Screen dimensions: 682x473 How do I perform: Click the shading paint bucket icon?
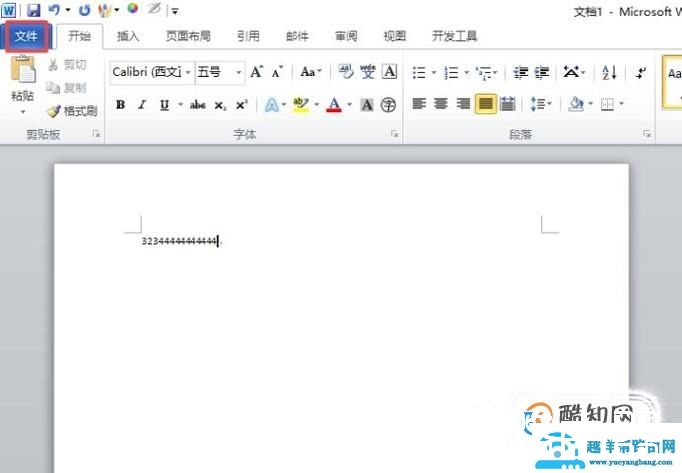(576, 104)
